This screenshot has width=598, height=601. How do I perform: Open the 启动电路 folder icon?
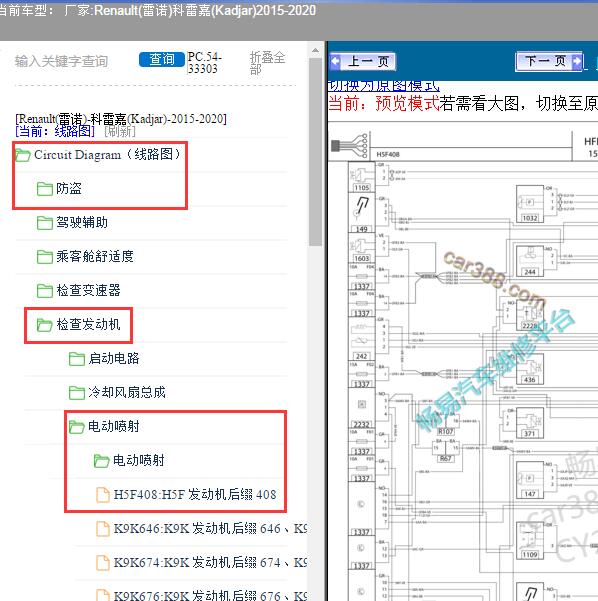[77, 359]
